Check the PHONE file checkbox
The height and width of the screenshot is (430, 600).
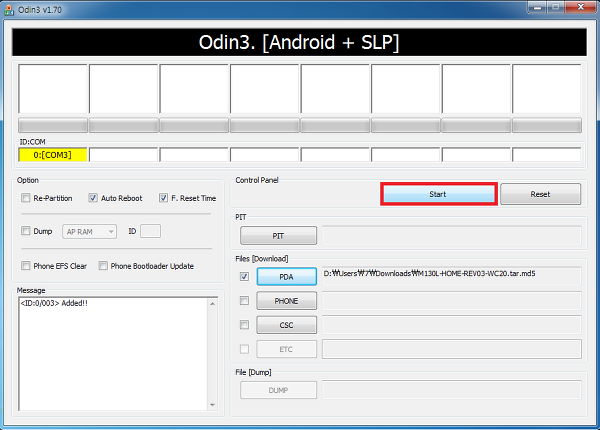tap(244, 301)
